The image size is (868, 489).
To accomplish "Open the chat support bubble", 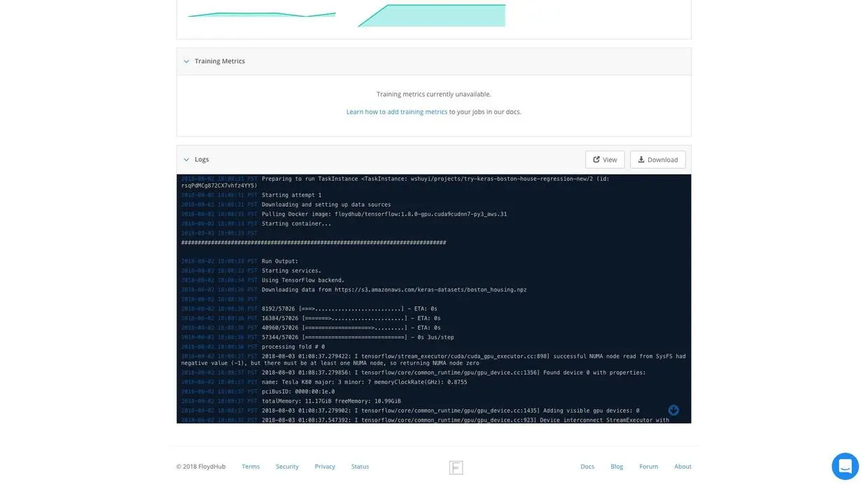I will tap(845, 466).
